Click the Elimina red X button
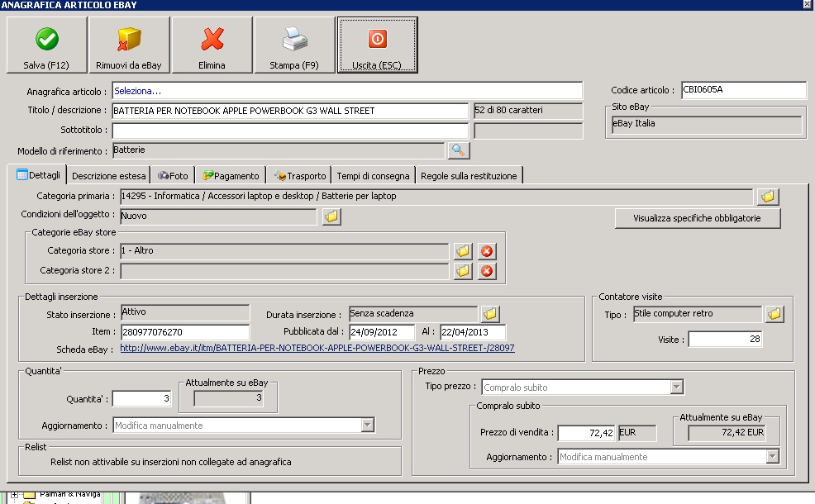Image resolution: width=815 pixels, height=504 pixels. [x=212, y=45]
